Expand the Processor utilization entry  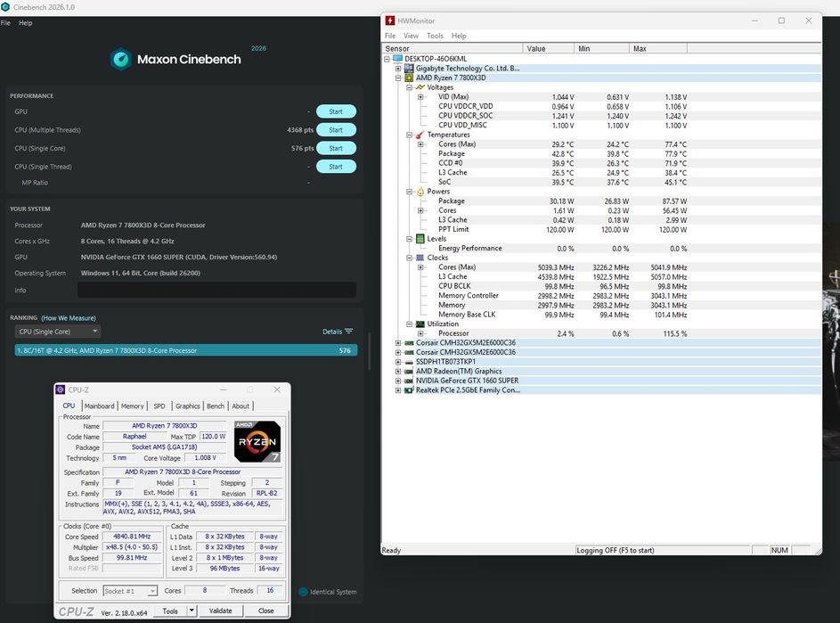tap(420, 333)
